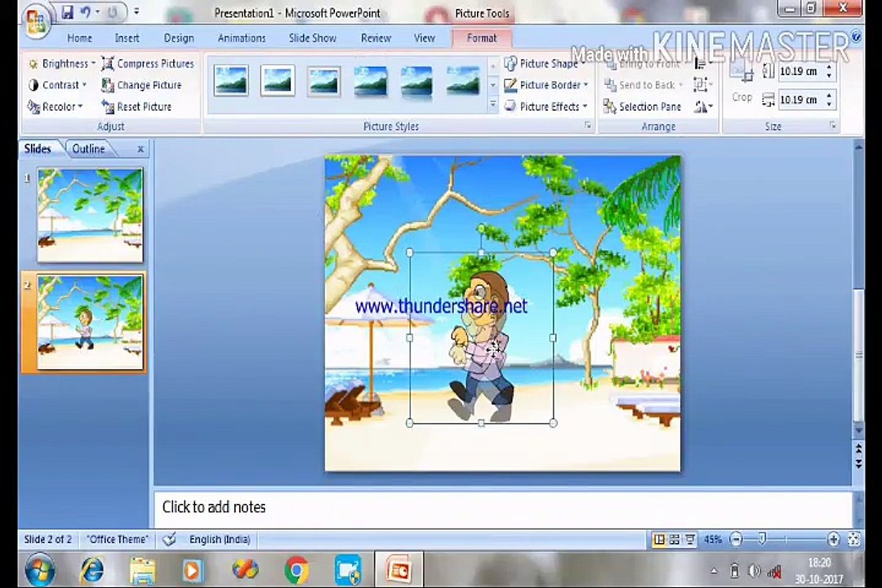
Task: Apply the first picture style thumbnail
Action: tap(231, 81)
